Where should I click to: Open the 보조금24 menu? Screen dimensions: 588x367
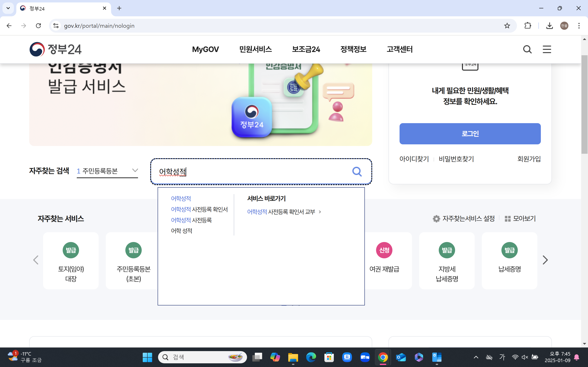306,49
